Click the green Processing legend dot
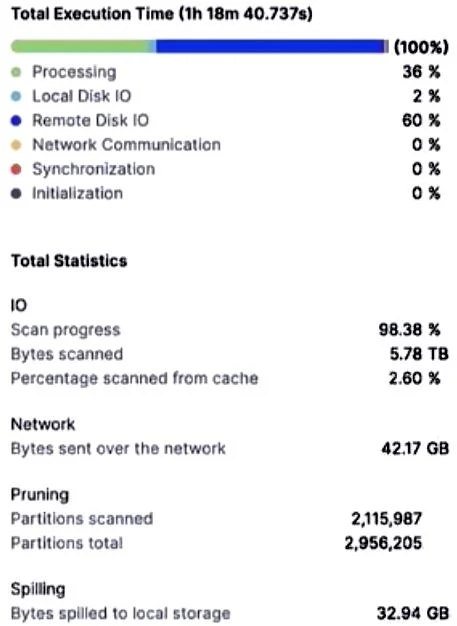 [x=16, y=72]
